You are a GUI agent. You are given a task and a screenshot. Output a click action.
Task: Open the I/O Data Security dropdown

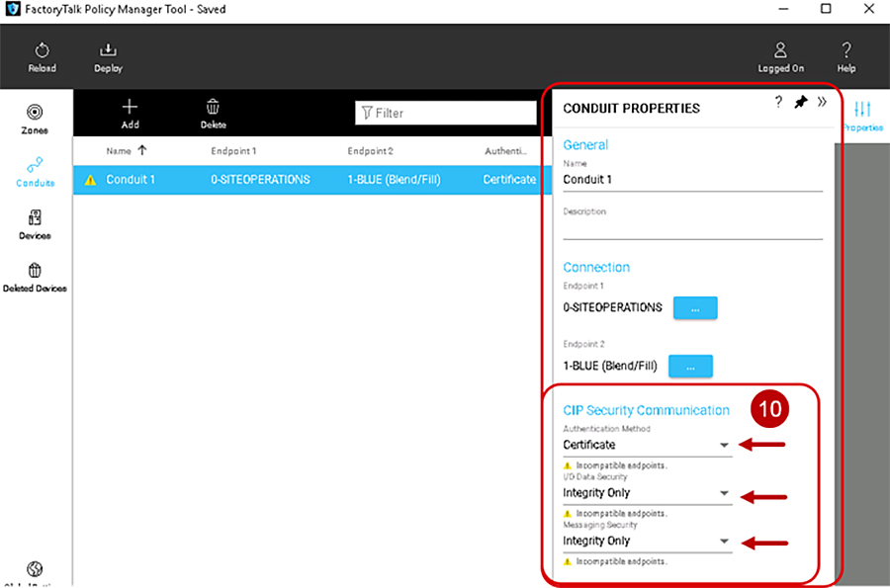pos(647,493)
